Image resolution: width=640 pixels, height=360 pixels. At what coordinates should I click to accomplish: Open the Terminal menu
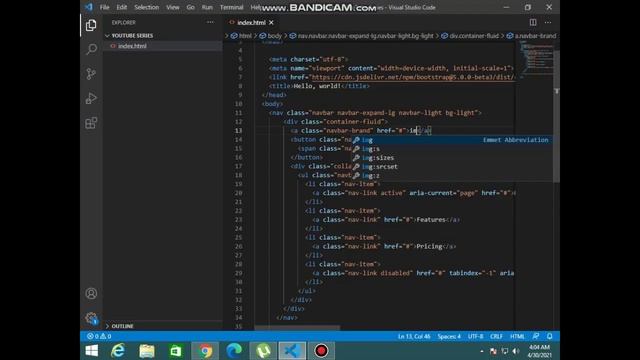click(231, 7)
